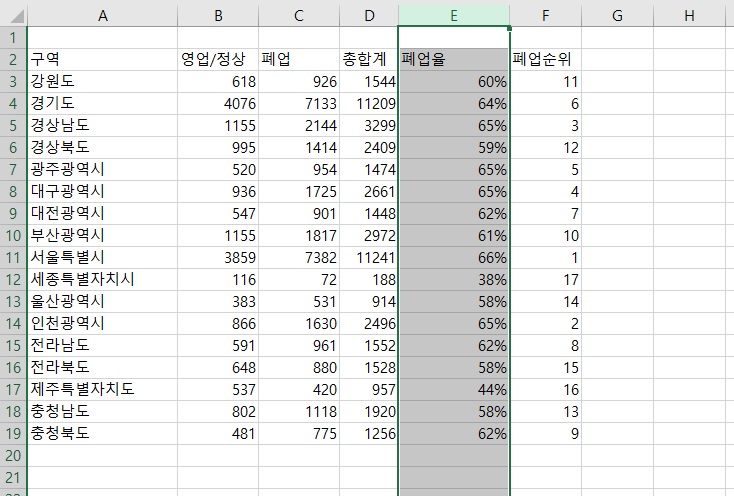Select the '인천광역시' cell
The height and width of the screenshot is (496, 734).
[x=103, y=324]
